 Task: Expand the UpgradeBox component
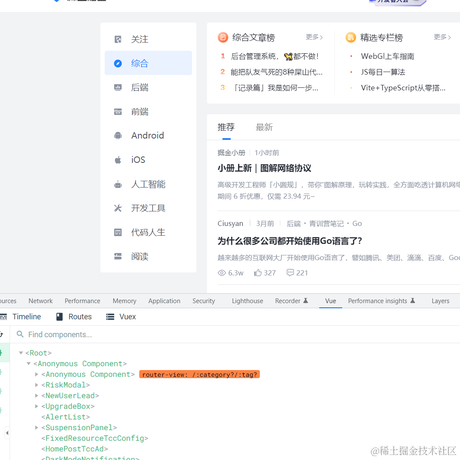tap(36, 406)
